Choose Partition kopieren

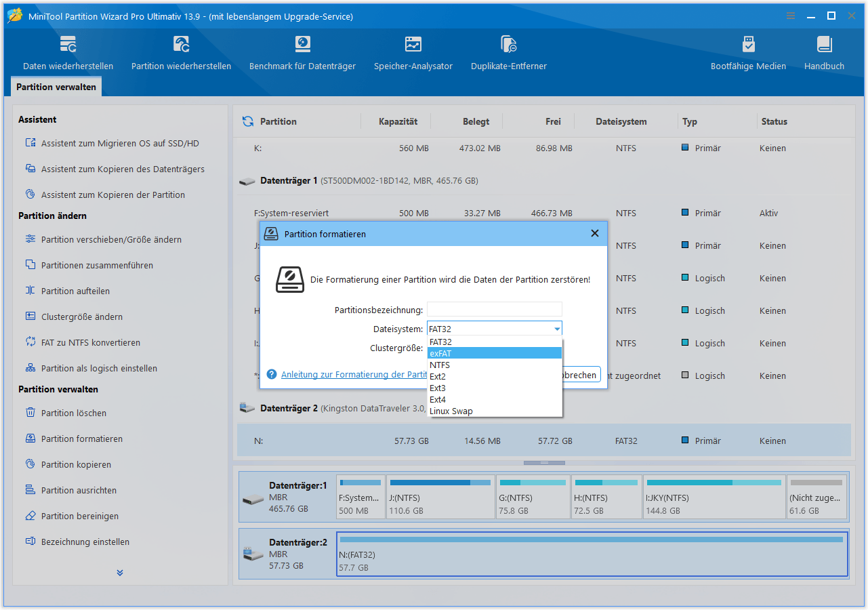pyautogui.click(x=68, y=464)
